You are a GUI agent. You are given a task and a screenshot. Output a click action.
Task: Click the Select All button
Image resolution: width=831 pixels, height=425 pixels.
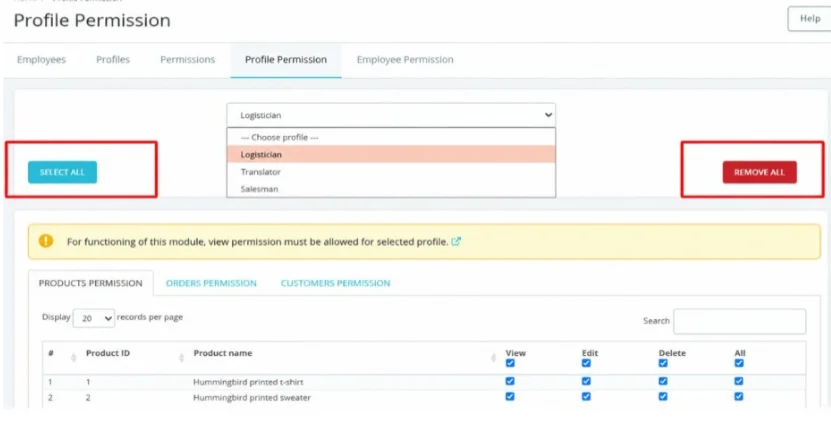pos(63,172)
